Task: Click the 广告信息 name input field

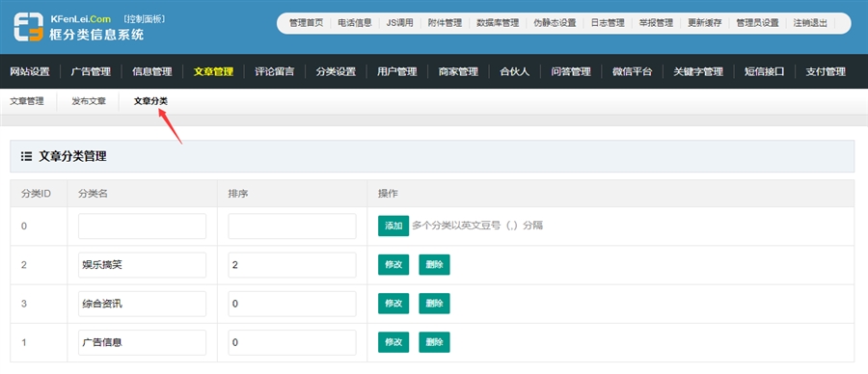Action: [143, 342]
